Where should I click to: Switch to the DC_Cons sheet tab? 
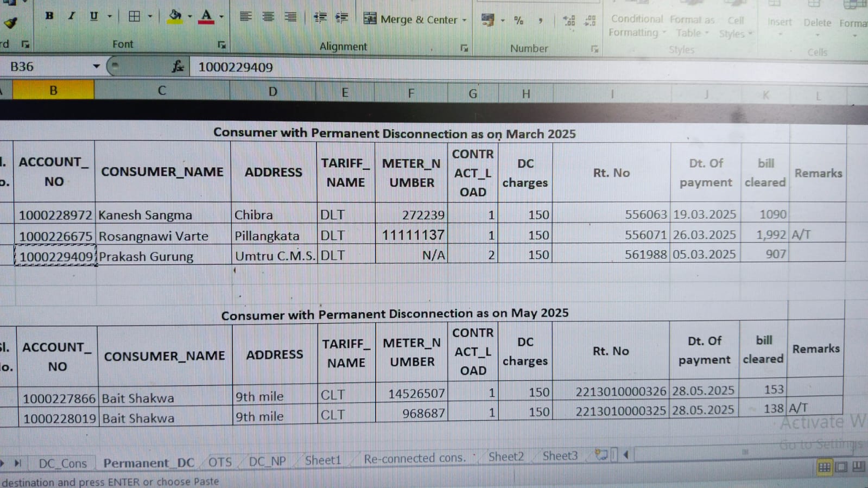(x=62, y=464)
